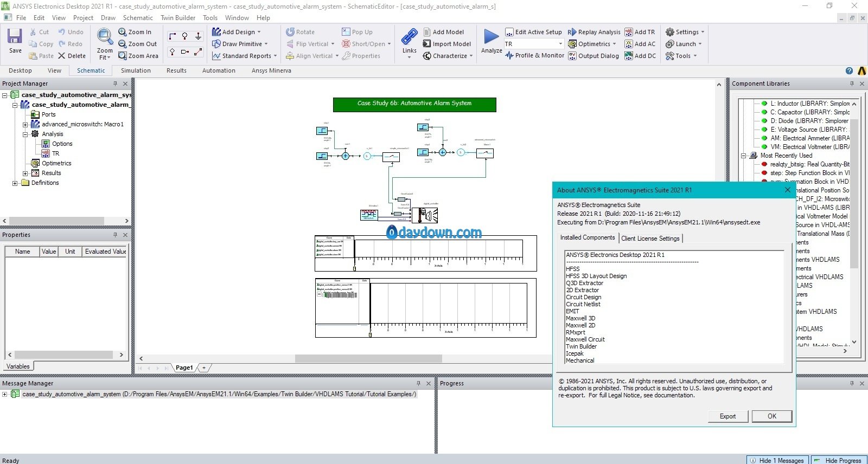The height and width of the screenshot is (464, 868).
Task: Add a new schematic page tab
Action: pos(204,368)
